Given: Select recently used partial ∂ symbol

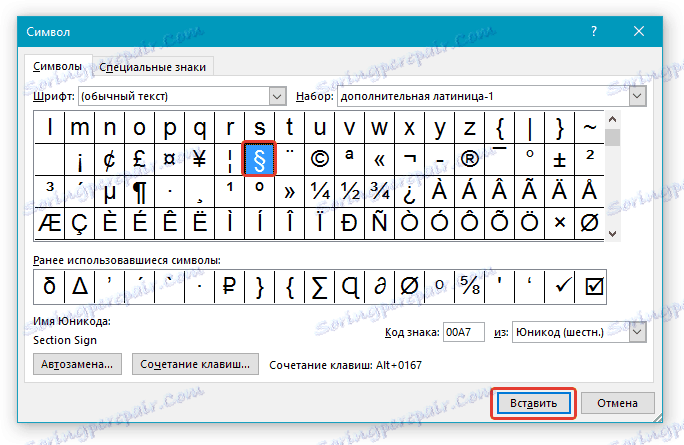Looking at the screenshot, I should click(380, 287).
